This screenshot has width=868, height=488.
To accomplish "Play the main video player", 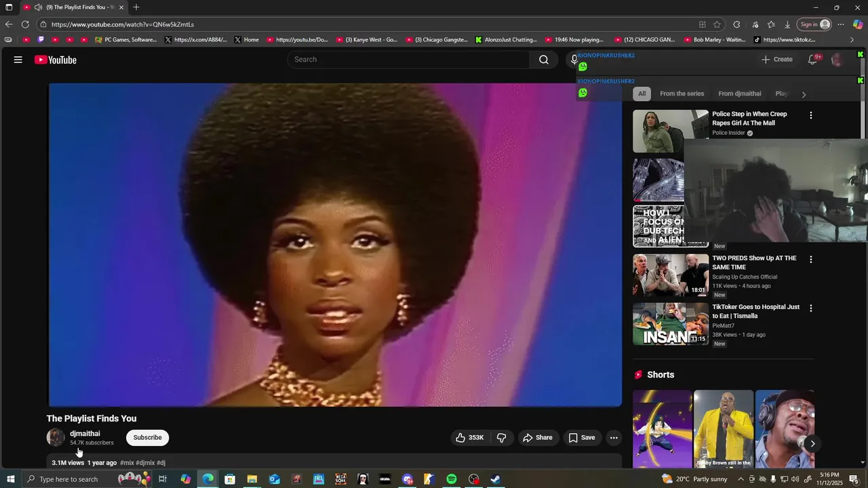I will pyautogui.click(x=335, y=245).
